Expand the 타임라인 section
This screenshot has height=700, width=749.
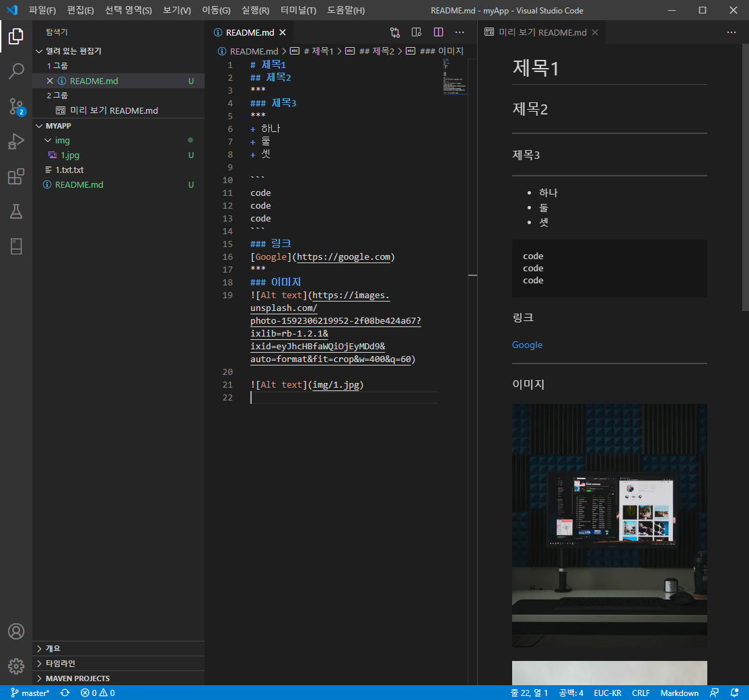click(x=118, y=663)
